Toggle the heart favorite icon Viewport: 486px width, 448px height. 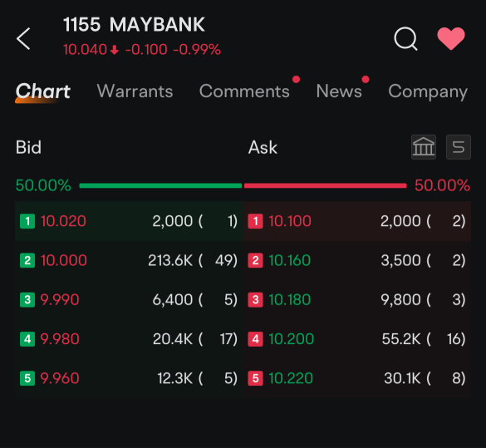click(451, 38)
